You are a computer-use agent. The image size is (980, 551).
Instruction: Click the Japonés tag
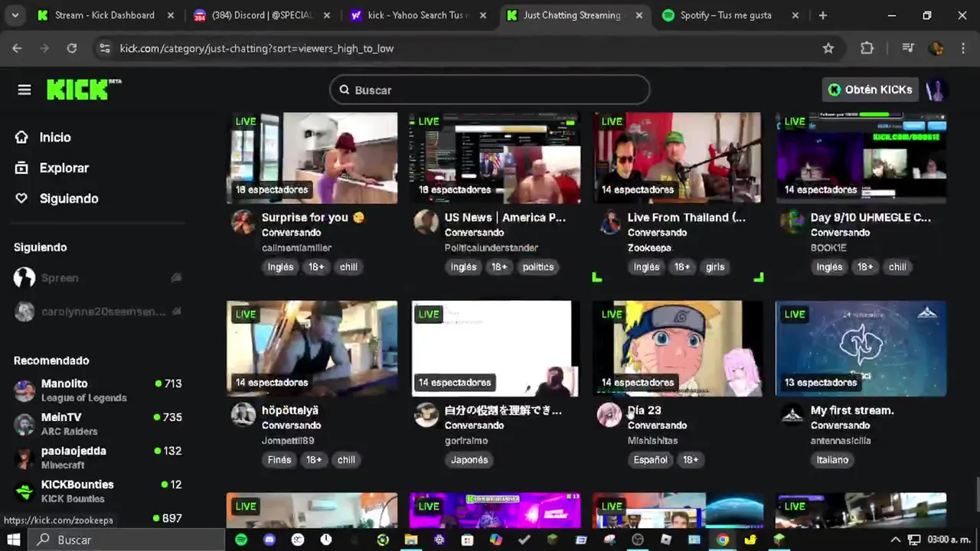pos(469,460)
